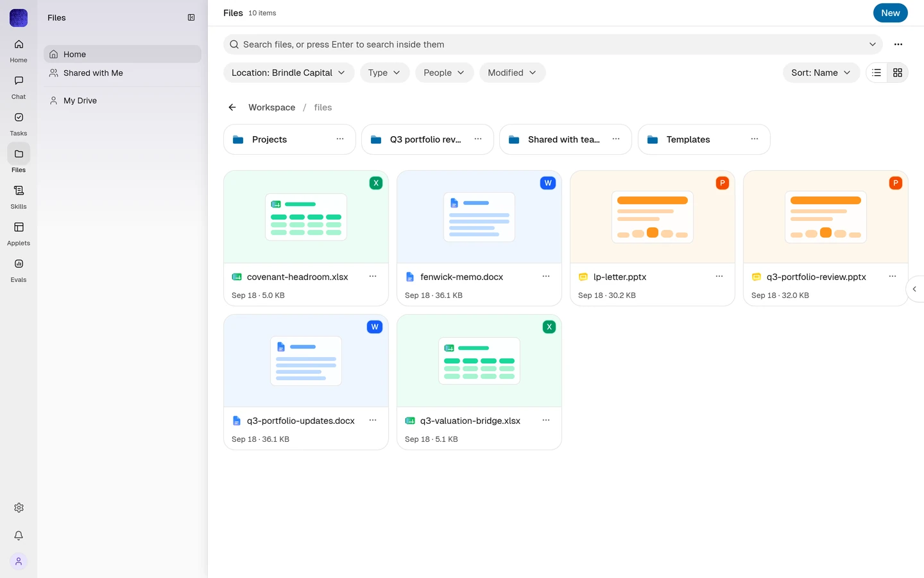
Task: Navigate to Workspace breadcrumb
Action: click(x=272, y=107)
